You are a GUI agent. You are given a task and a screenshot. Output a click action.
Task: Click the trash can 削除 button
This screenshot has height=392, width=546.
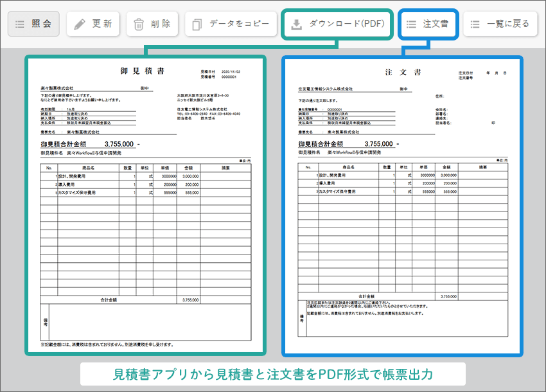pyautogui.click(x=152, y=24)
